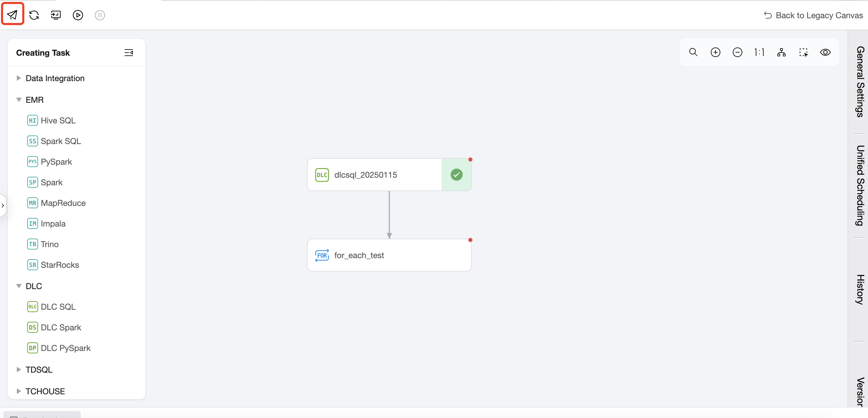Open the canvas search magnifier
868x418 pixels.
[x=693, y=52]
